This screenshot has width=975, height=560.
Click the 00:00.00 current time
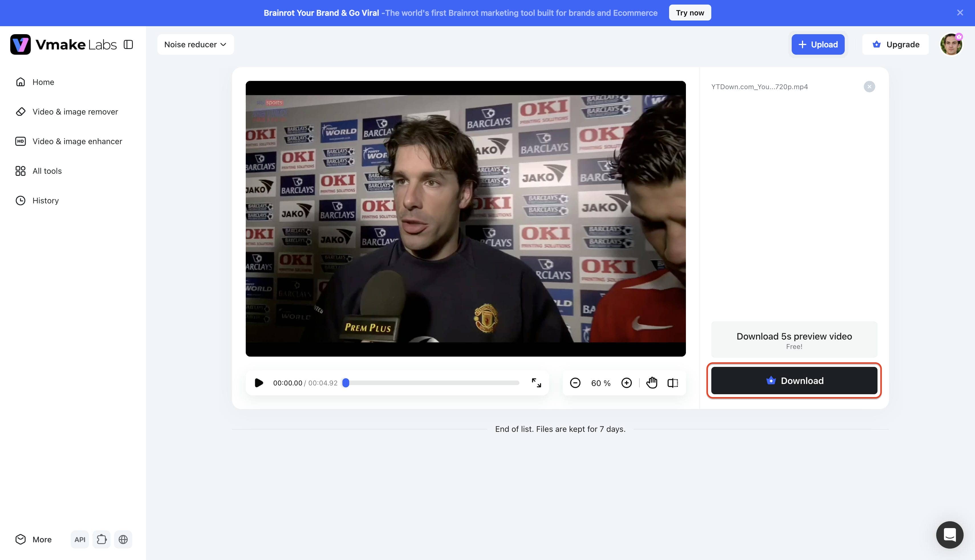click(x=288, y=383)
